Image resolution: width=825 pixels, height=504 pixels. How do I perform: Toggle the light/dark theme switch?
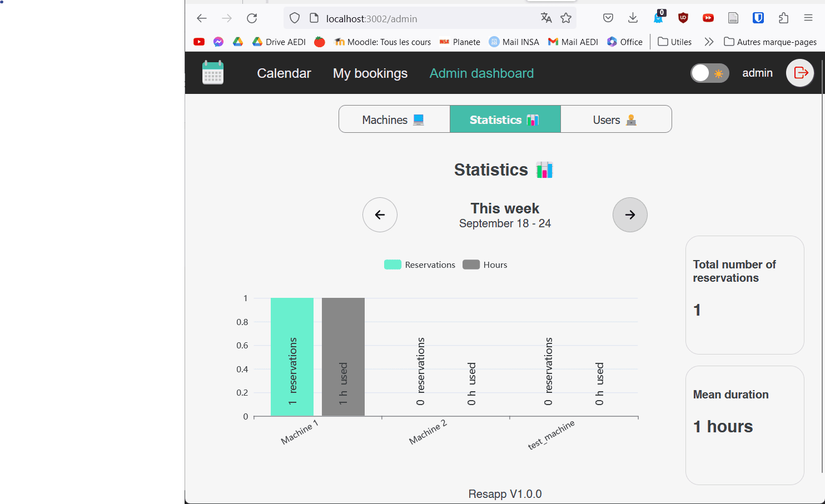pos(709,73)
